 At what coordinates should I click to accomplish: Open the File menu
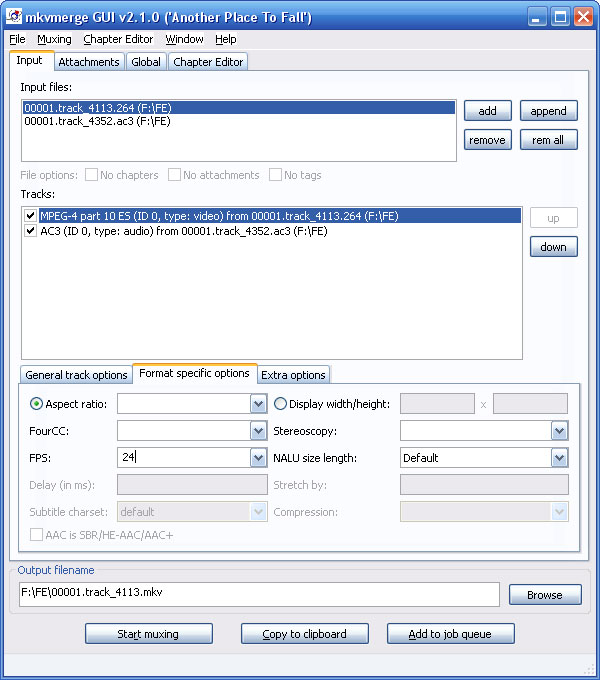(17, 39)
